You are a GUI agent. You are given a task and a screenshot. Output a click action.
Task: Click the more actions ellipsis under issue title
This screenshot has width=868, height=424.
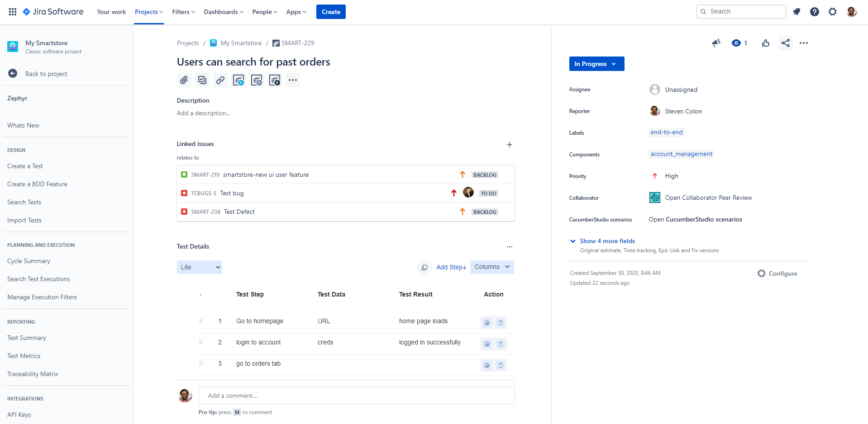click(293, 80)
